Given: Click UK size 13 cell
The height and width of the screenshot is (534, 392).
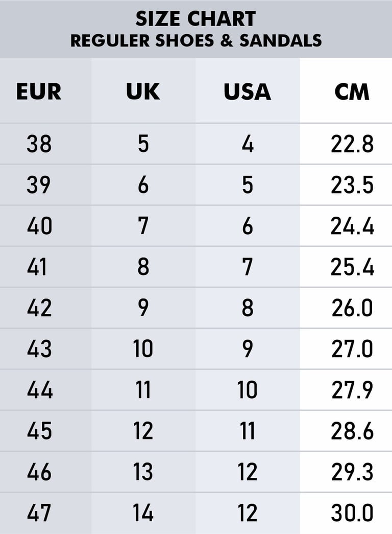Looking at the screenshot, I should [143, 472].
